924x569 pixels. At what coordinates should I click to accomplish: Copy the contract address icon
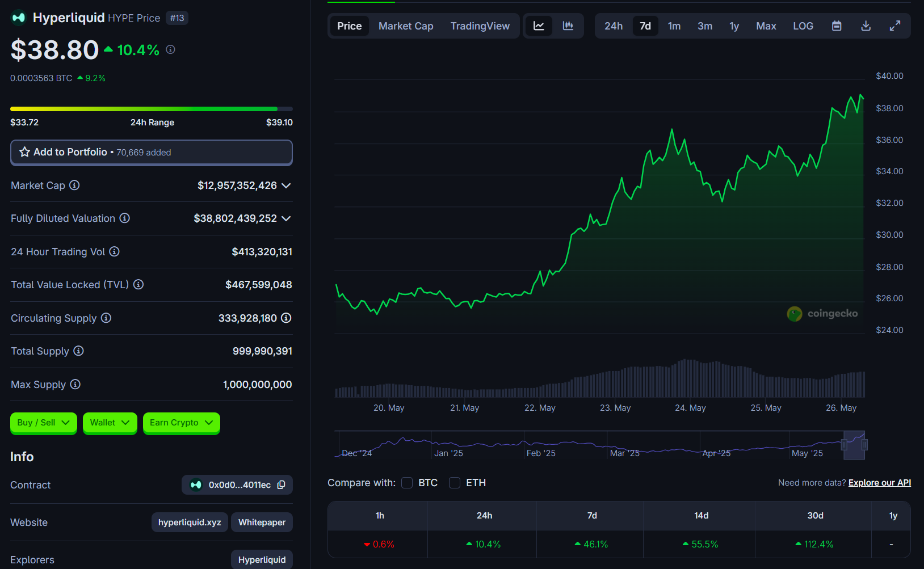pos(281,485)
